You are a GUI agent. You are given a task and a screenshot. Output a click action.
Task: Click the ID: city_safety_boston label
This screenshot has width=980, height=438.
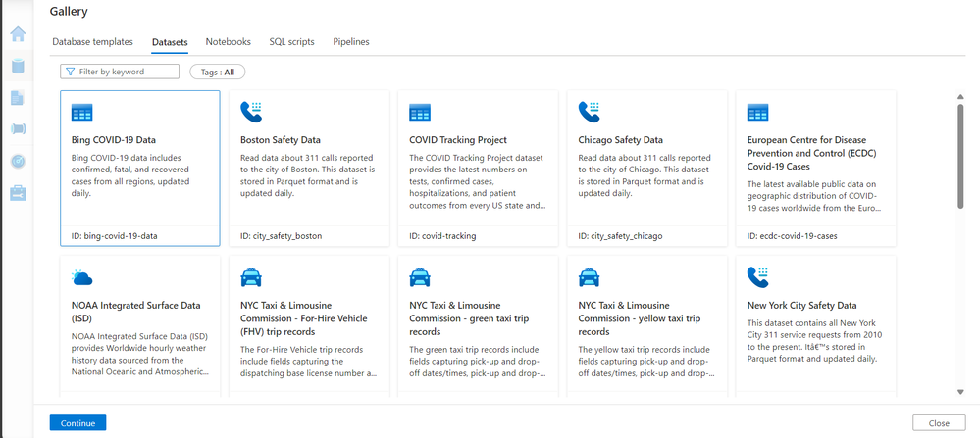tap(282, 236)
